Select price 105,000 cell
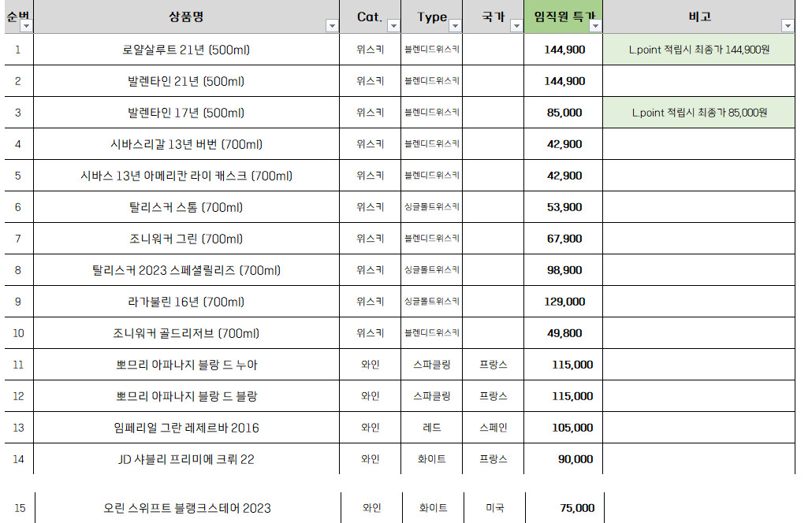 click(564, 428)
